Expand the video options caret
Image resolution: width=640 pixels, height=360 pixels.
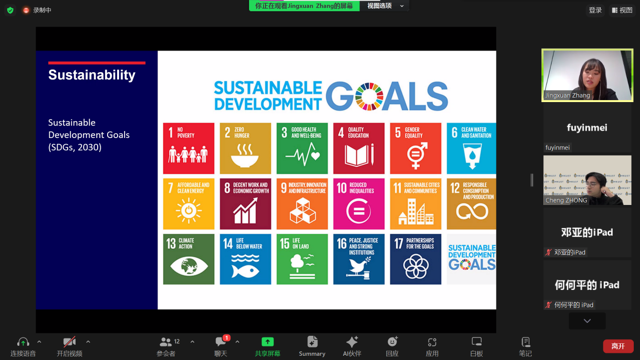88,342
